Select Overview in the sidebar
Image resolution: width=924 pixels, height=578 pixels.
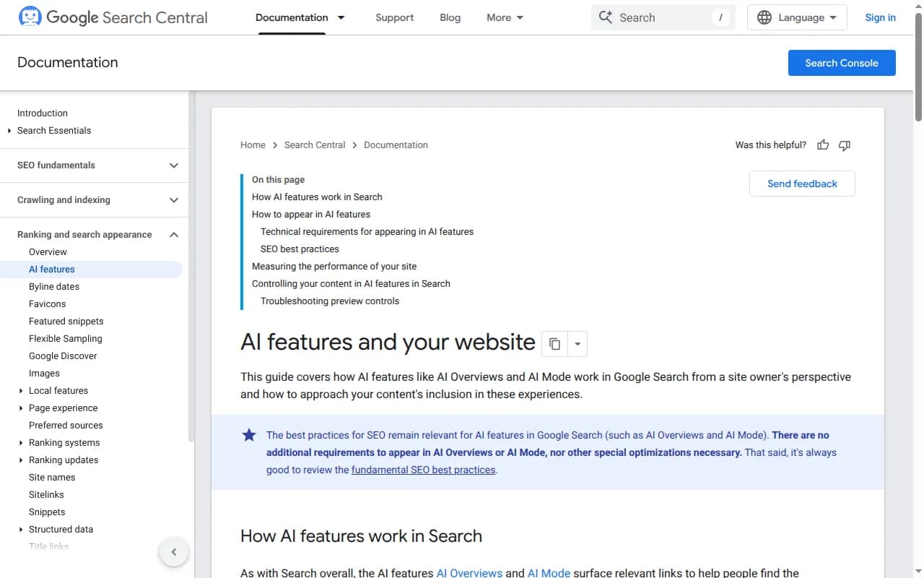(48, 252)
